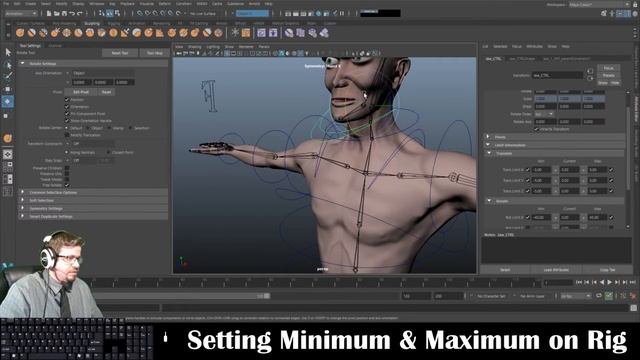Viewport: 640px width, 360px height.
Task: Jump to the start of the playback range
Action: pos(579,282)
